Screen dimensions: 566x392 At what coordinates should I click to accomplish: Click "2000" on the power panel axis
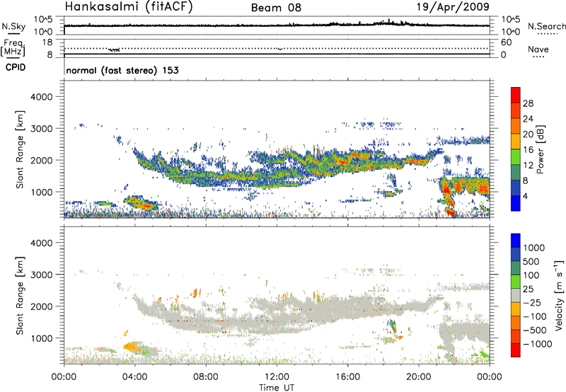[x=41, y=160]
